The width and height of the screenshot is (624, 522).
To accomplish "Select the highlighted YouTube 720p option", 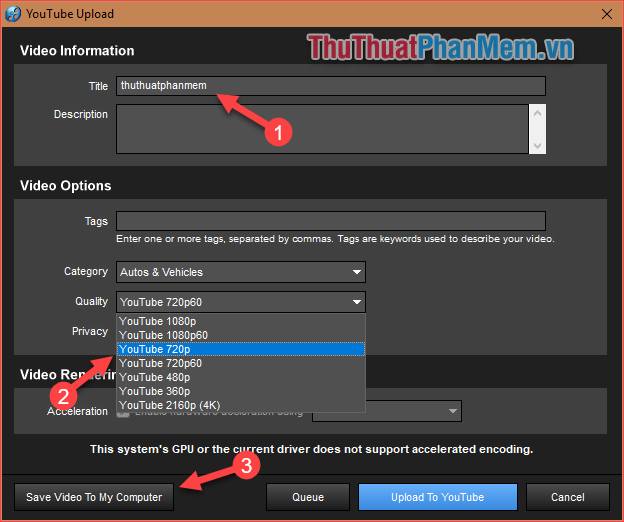I will (241, 349).
